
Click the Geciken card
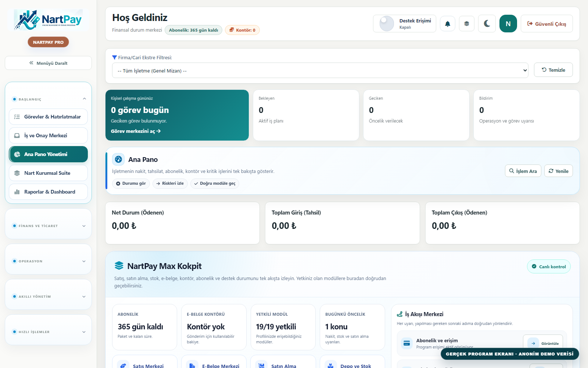click(416, 115)
